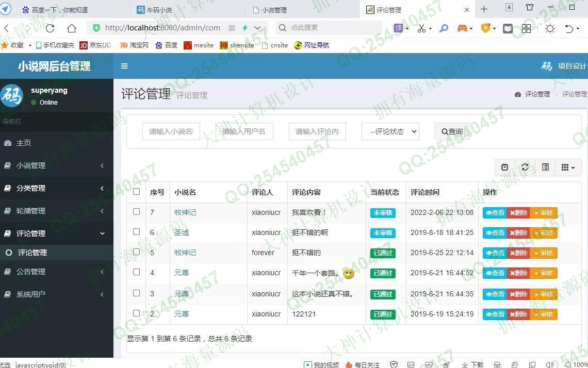Open the 评论状态 status dropdown
The width and height of the screenshot is (588, 368).
click(x=390, y=131)
